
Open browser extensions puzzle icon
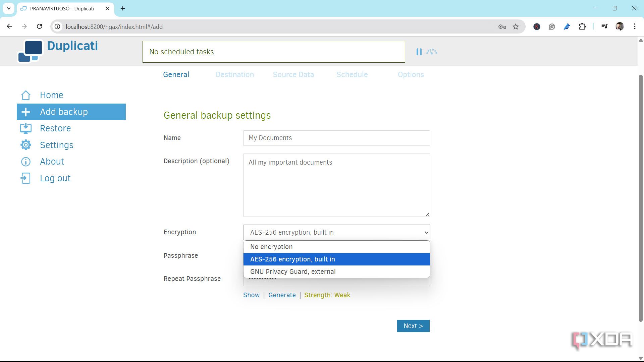point(583,26)
